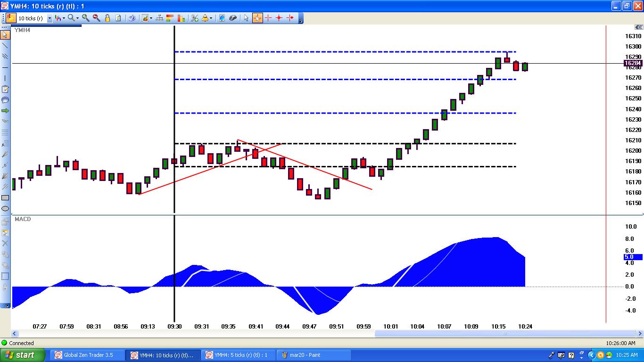This screenshot has height=362, width=644.
Task: Open the percent scale tool
Action: (195, 18)
